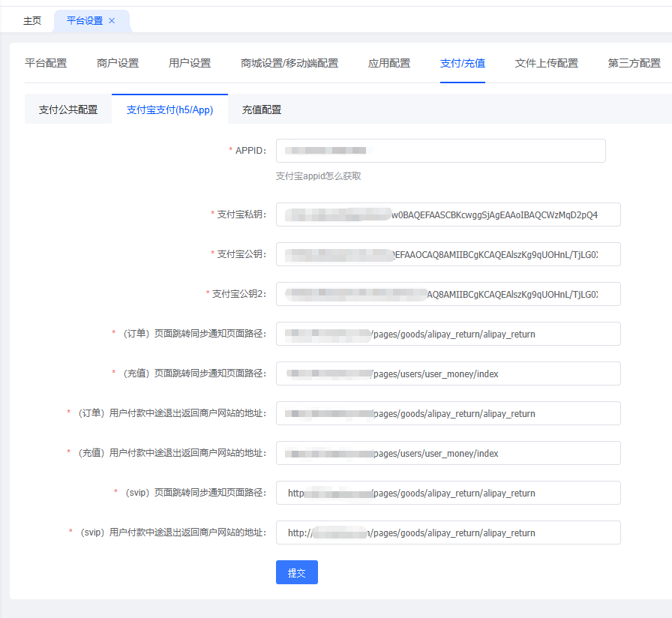Switch to the 充值配置 sub-tab
This screenshot has height=618, width=672.
[x=262, y=109]
